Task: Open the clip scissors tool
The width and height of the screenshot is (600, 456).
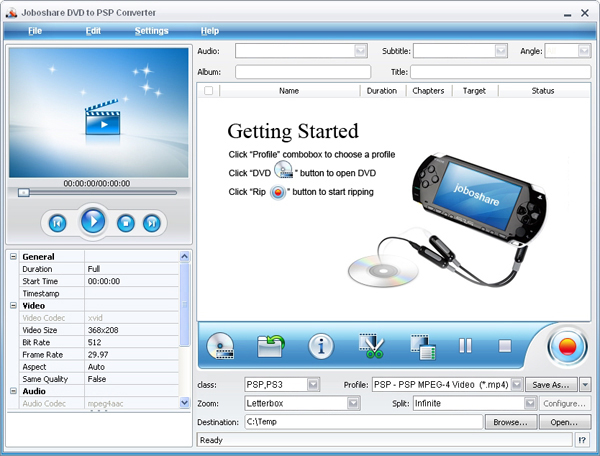Action: click(371, 346)
